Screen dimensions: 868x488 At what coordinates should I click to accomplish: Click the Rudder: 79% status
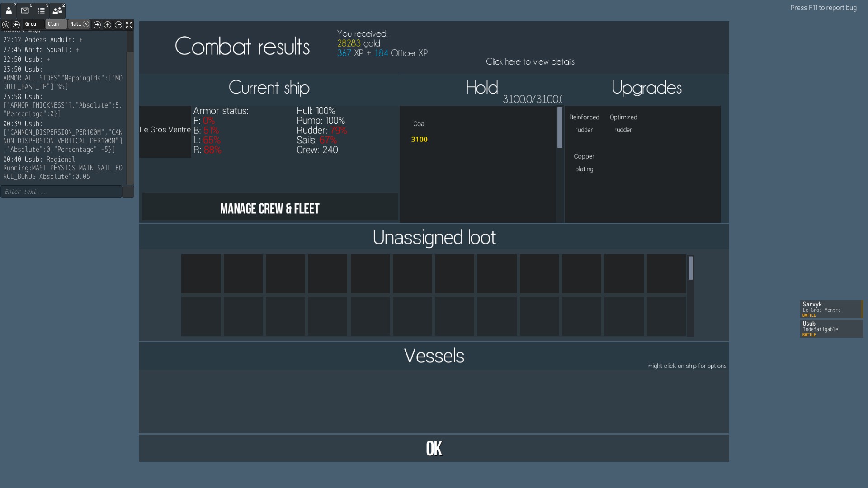pos(322,131)
